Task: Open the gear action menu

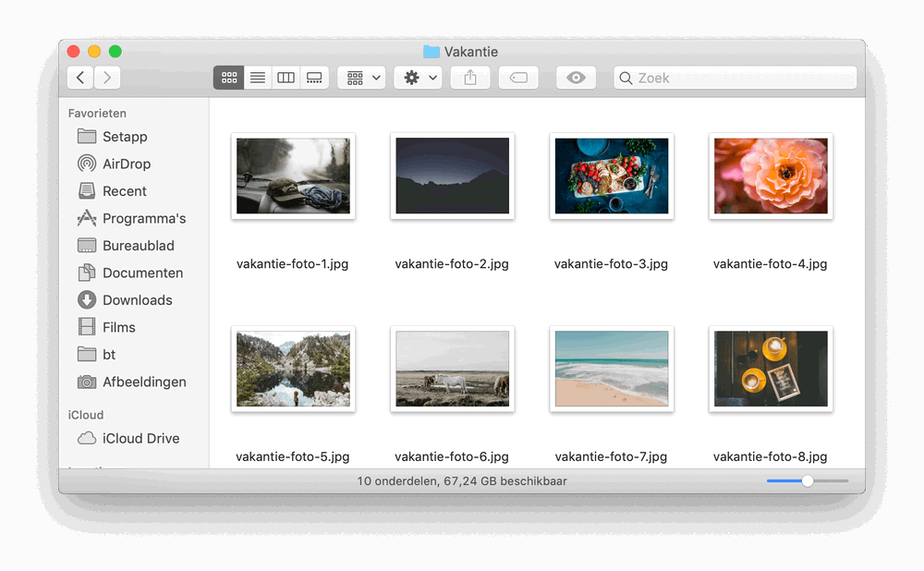Action: [x=419, y=78]
